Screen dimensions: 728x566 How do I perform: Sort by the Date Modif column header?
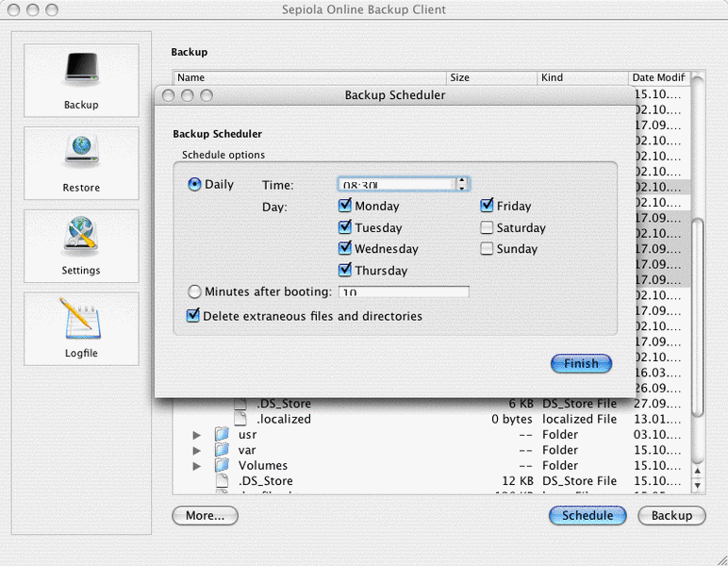coord(659,77)
